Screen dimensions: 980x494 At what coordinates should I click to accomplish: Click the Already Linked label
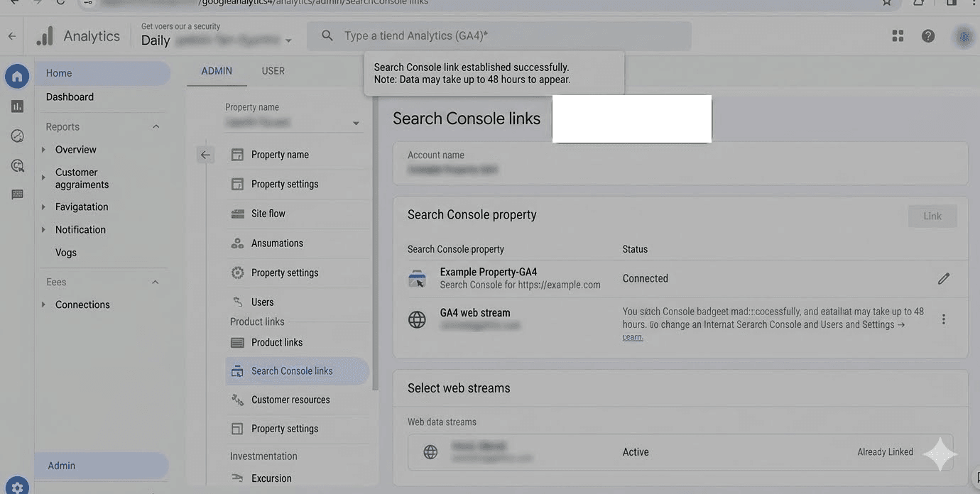pos(885,452)
